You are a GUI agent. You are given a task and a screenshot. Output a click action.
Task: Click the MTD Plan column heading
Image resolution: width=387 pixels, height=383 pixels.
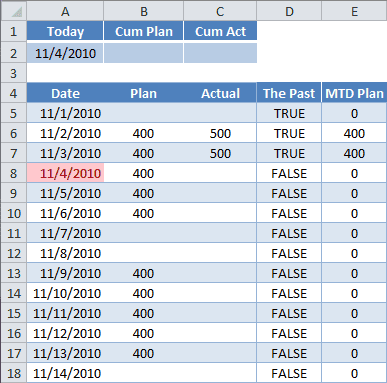pyautogui.click(x=354, y=93)
